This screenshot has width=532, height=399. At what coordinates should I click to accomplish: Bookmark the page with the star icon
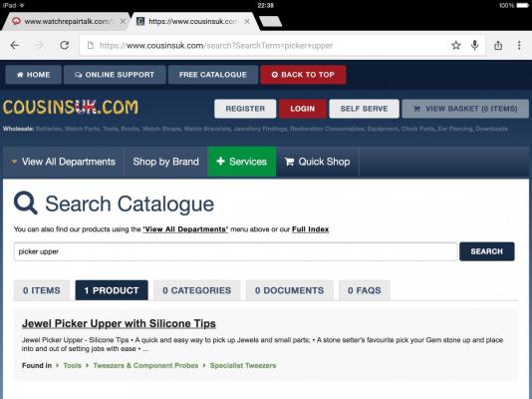tap(456, 45)
